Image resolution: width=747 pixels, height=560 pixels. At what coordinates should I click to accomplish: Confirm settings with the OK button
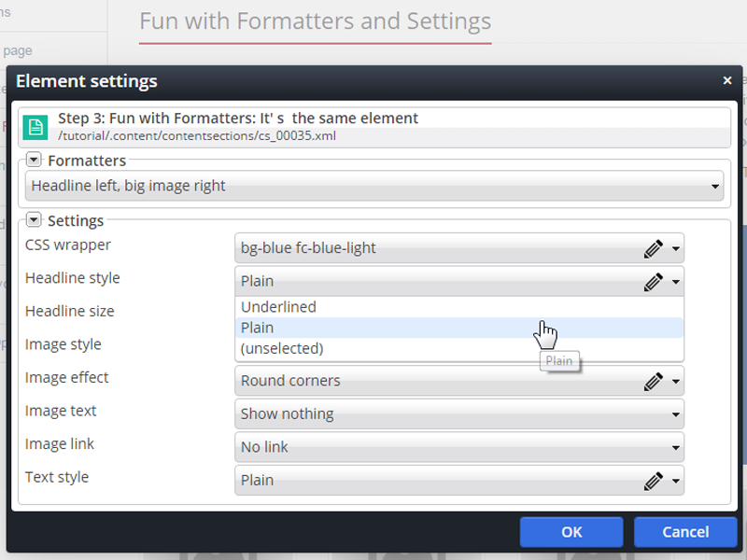[x=571, y=532]
